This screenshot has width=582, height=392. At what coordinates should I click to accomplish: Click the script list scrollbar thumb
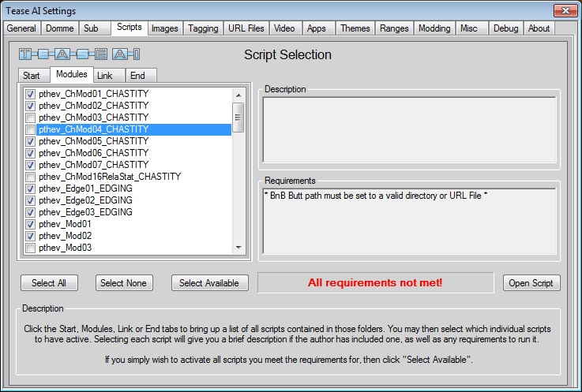point(238,118)
